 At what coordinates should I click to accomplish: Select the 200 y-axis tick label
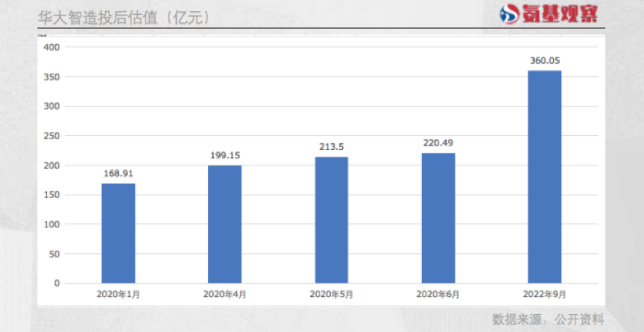point(51,165)
